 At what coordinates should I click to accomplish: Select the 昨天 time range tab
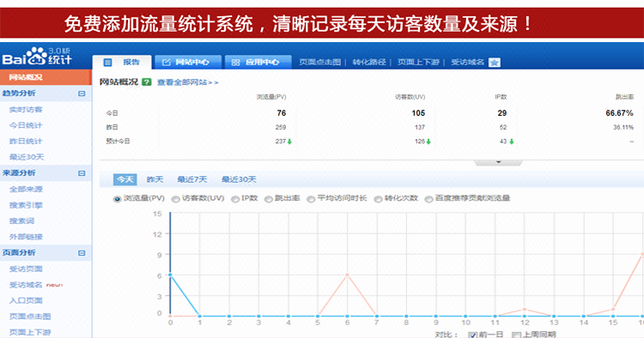click(x=155, y=179)
